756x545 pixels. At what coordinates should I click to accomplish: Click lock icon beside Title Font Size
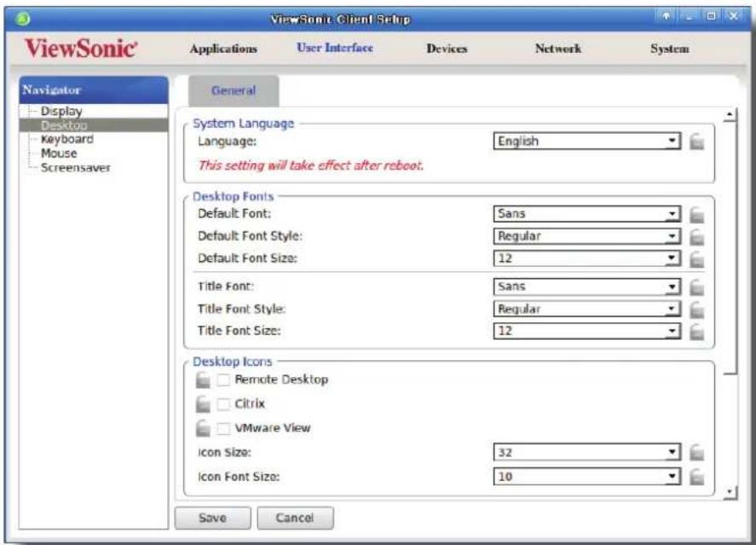[696, 331]
